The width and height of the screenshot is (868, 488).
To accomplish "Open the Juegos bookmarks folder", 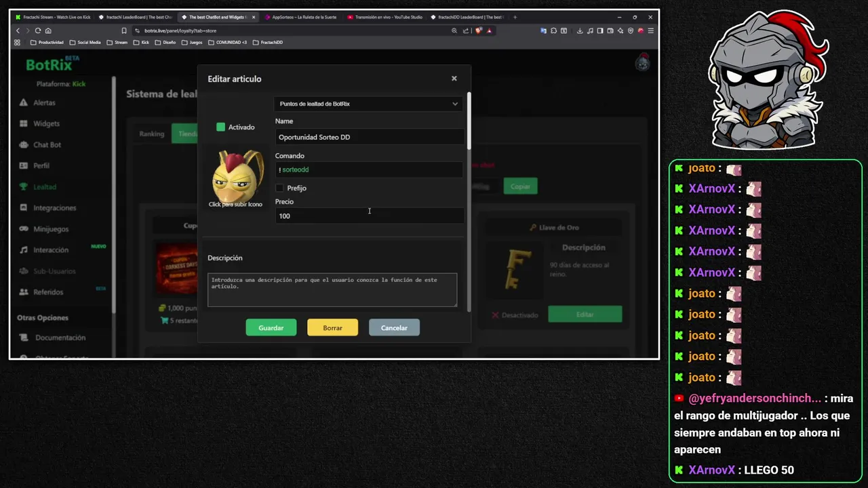I will click(x=191, y=42).
